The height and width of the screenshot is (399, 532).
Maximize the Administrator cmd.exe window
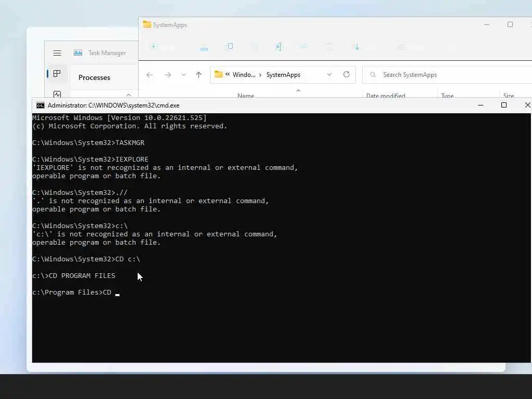tap(504, 105)
